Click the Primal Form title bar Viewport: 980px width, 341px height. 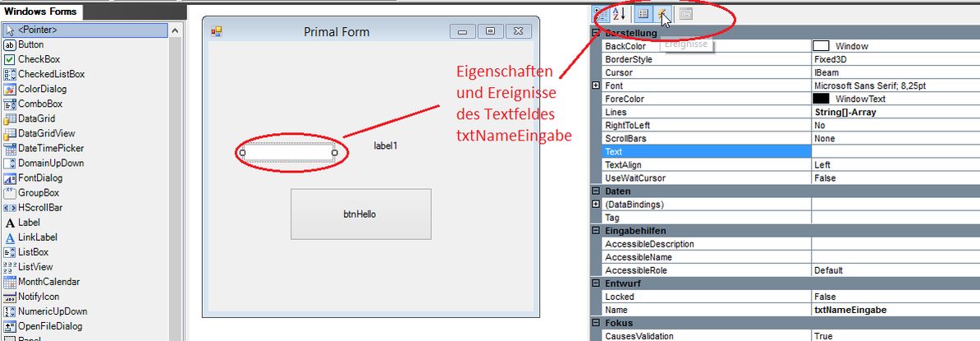click(x=337, y=31)
